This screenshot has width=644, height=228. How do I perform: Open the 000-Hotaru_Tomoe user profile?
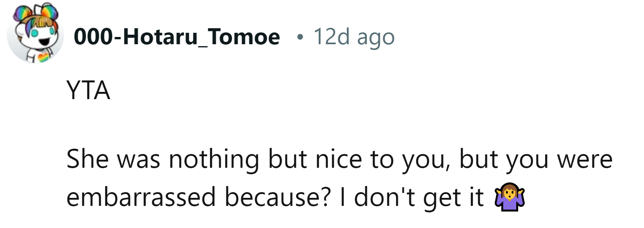coord(177,37)
